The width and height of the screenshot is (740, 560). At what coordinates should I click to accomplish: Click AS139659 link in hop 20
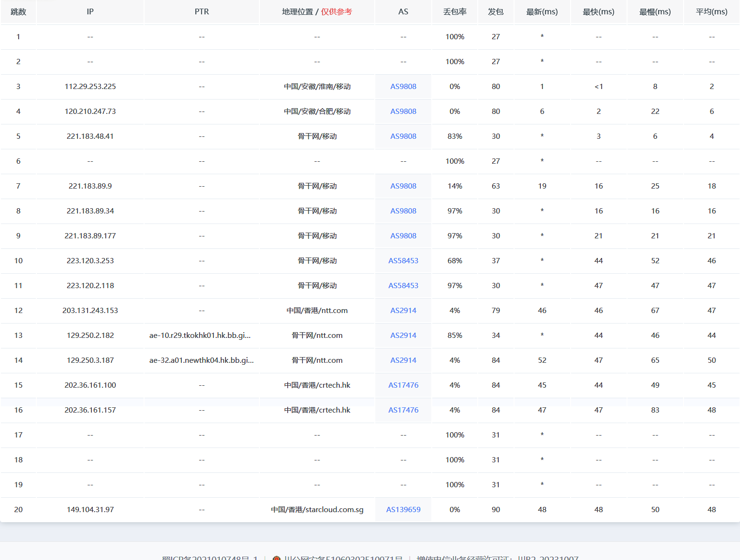pos(403,510)
